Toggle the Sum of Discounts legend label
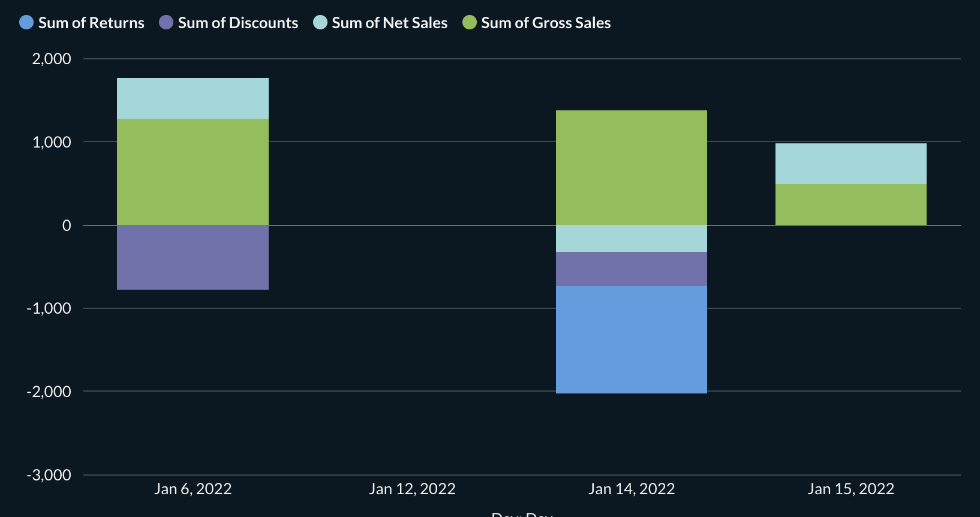This screenshot has width=980, height=517. 238,23
